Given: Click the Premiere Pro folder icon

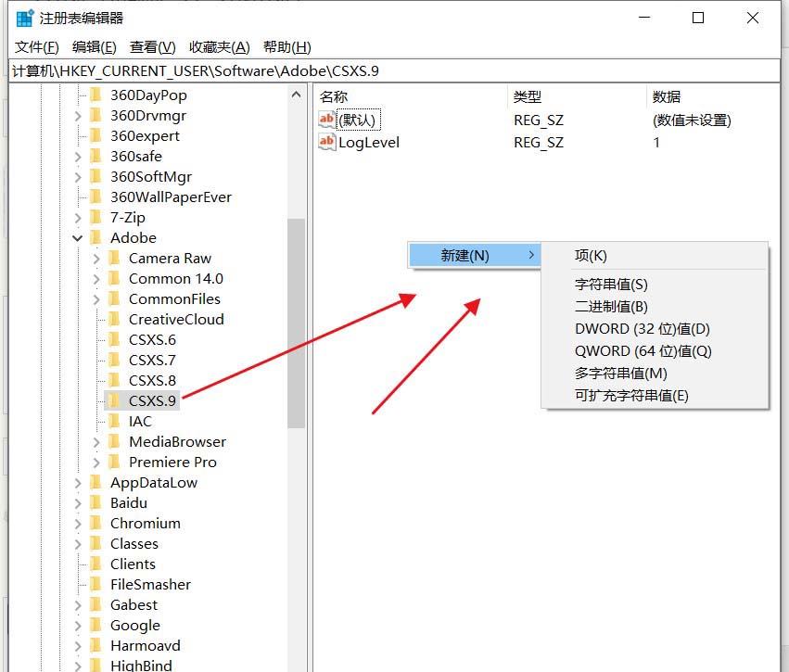Looking at the screenshot, I should (x=114, y=462).
